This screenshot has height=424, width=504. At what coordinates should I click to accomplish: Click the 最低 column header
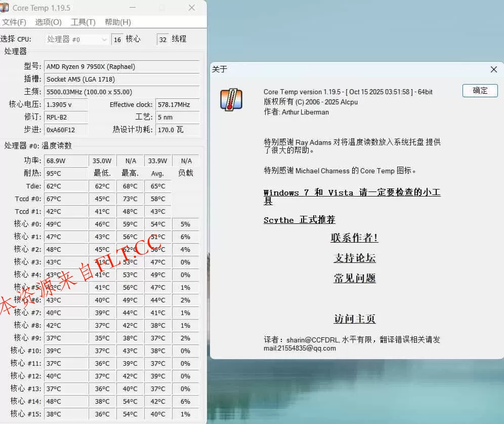(102, 173)
